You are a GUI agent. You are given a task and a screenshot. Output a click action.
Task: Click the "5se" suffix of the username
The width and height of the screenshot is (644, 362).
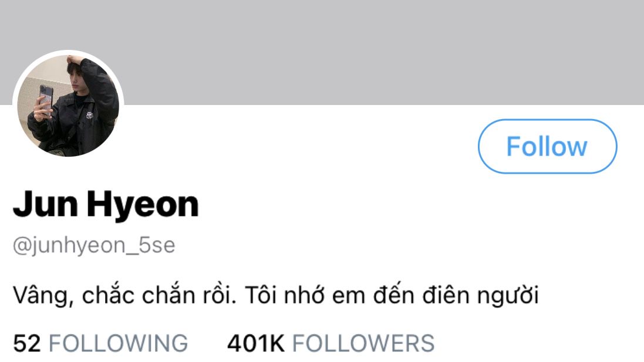[x=157, y=245]
